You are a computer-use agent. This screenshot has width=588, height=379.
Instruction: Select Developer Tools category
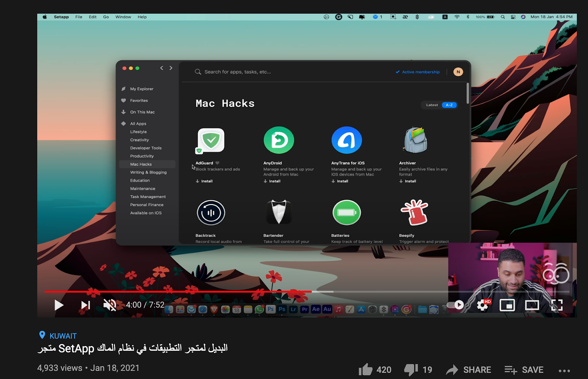pos(146,148)
